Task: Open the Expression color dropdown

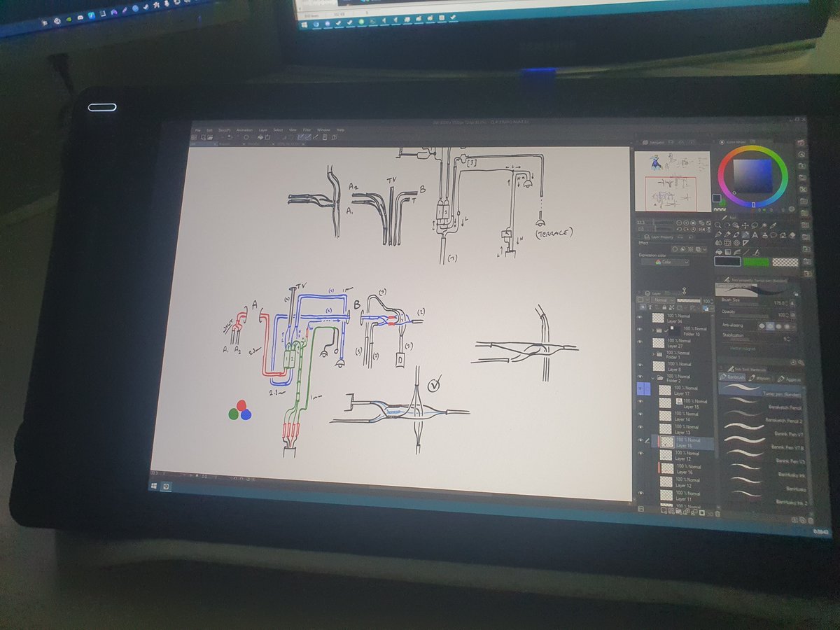Action: pyautogui.click(x=666, y=262)
